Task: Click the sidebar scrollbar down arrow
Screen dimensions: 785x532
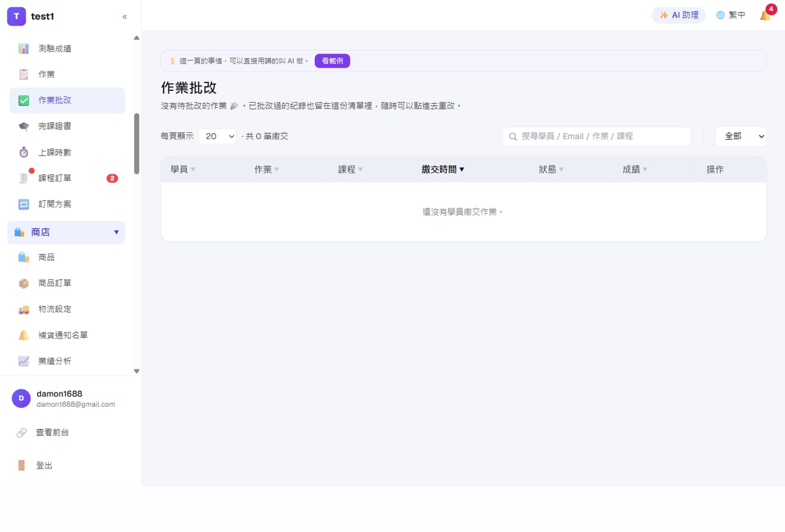Action: click(137, 371)
